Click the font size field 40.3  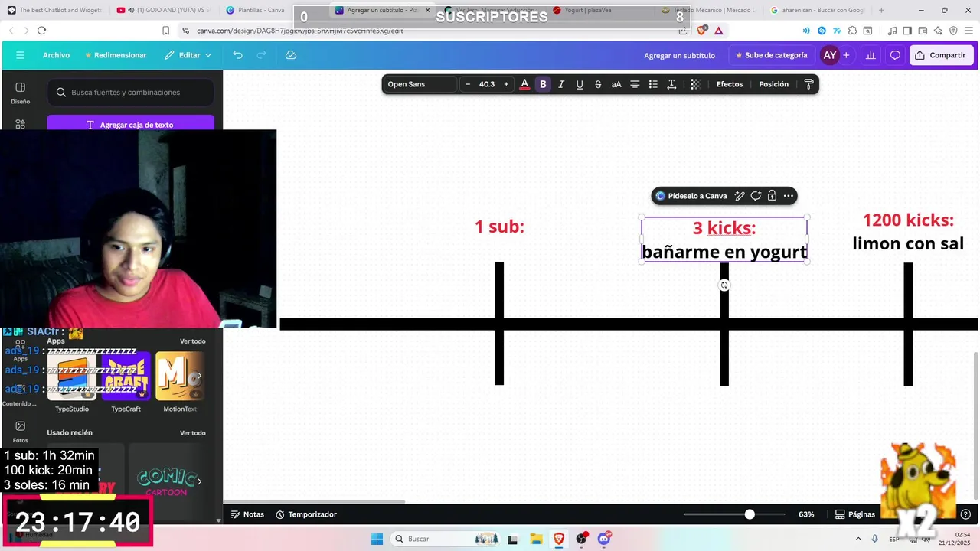[487, 84]
